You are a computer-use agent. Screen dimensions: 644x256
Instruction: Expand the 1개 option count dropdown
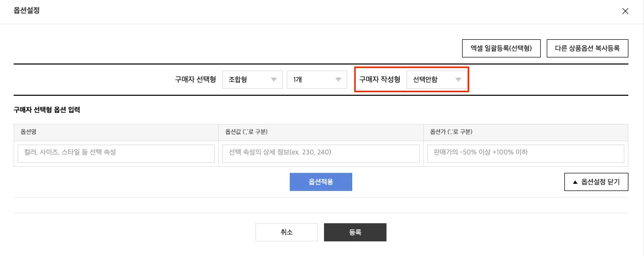316,80
